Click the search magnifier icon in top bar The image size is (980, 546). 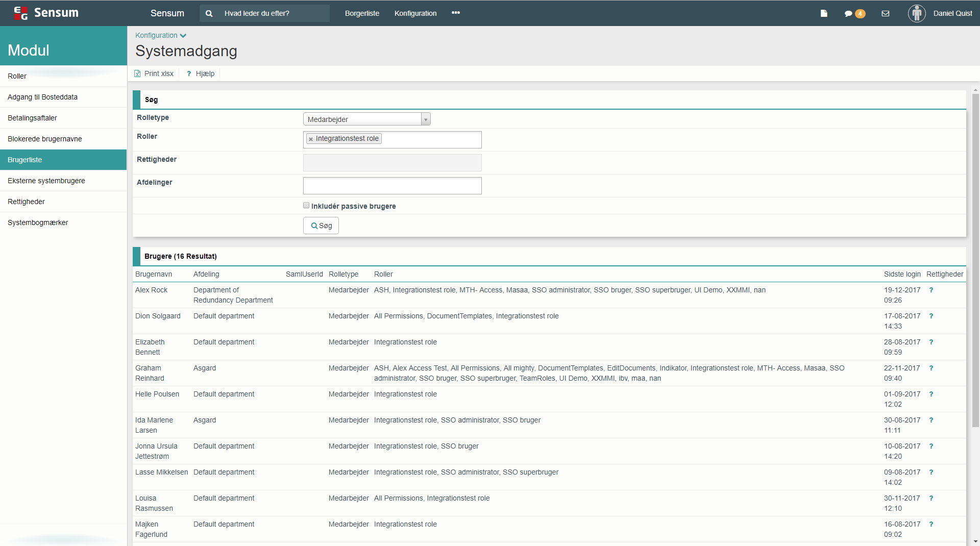[209, 14]
